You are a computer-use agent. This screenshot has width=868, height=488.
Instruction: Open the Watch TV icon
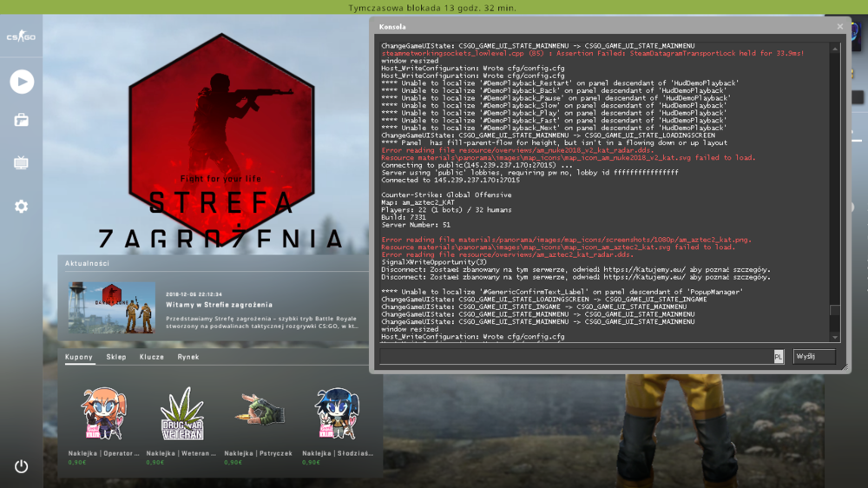tap(21, 162)
